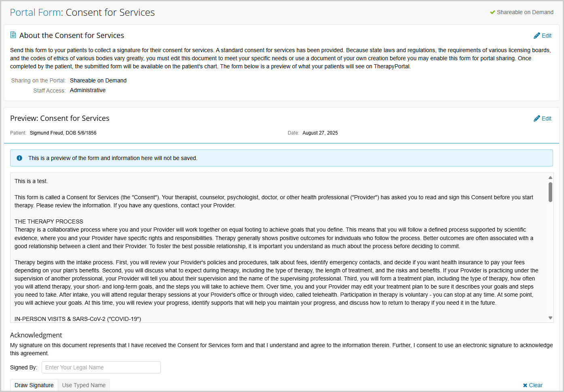Click the scrollbar up arrow on the consent text
This screenshot has height=392, width=564.
pos(550,177)
